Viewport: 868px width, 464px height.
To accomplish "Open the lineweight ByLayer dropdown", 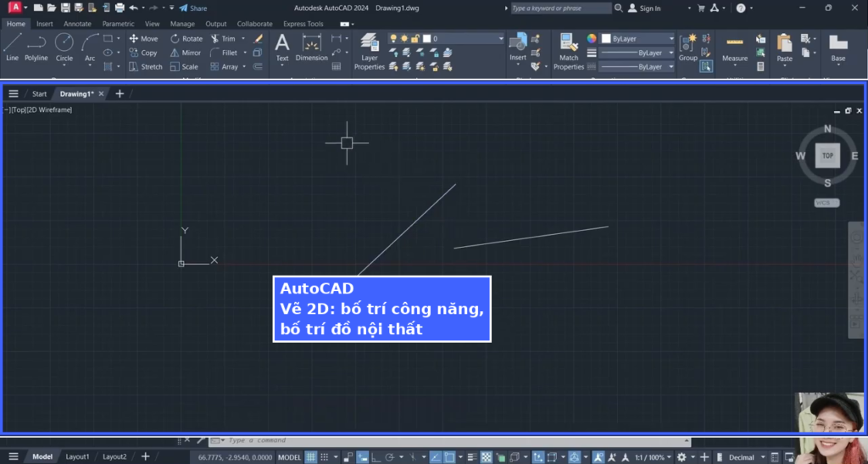I will coord(637,53).
